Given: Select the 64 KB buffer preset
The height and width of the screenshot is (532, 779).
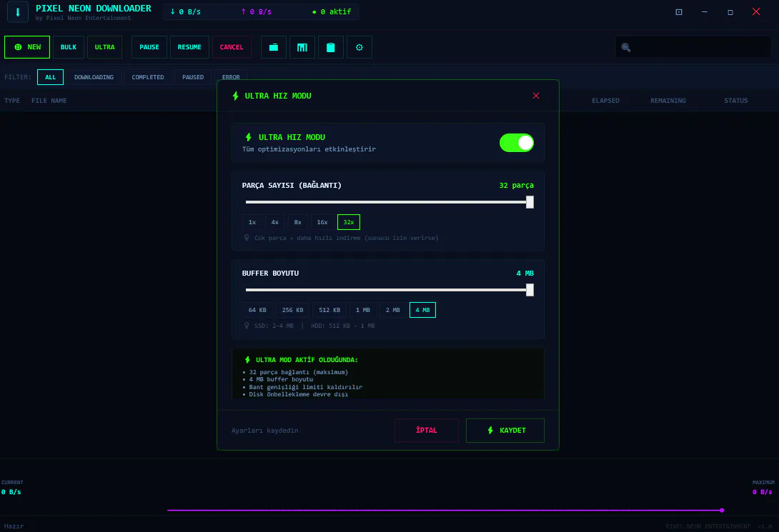Looking at the screenshot, I should click(257, 310).
